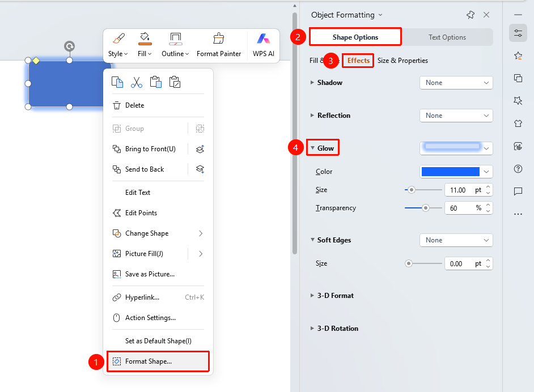Switch to the Text Options tab

point(447,37)
